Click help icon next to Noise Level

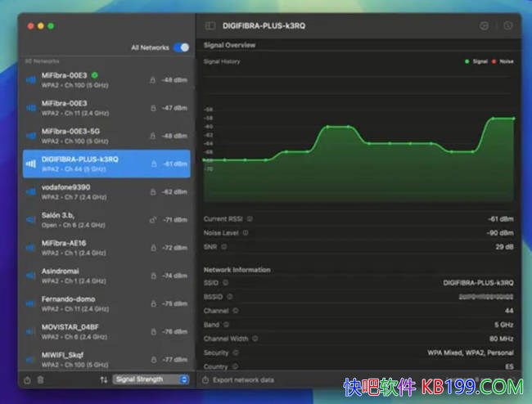click(245, 233)
